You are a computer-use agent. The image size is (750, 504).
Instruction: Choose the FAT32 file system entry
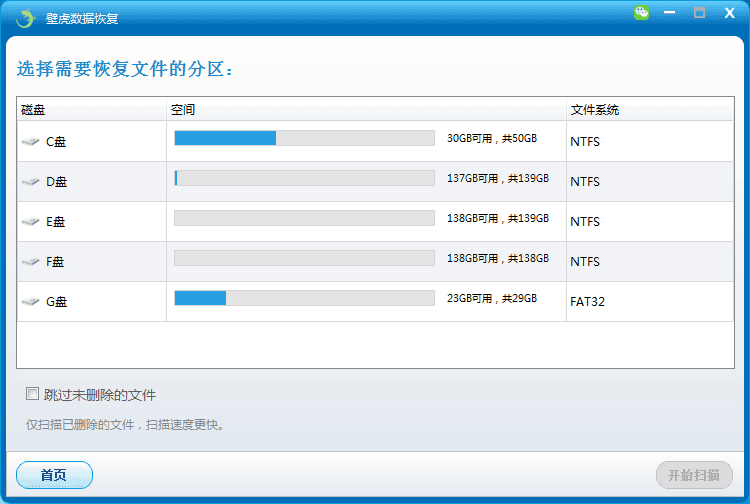point(586,302)
